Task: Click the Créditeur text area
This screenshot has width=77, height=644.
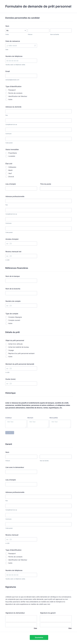Action: [x=16, y=424]
